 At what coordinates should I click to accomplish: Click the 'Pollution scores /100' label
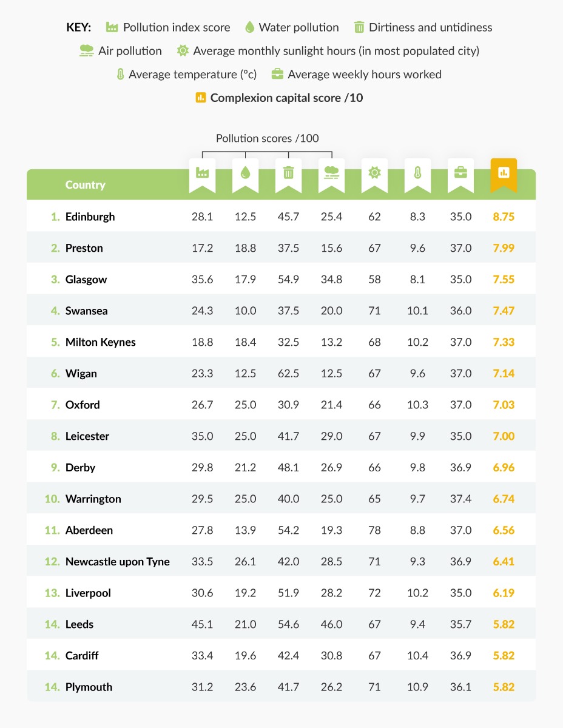268,138
